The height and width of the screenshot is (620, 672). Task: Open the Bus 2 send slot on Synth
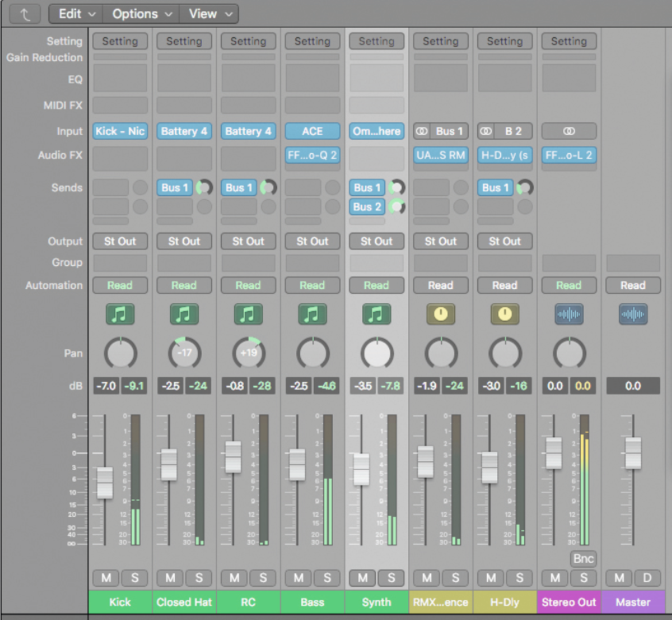point(367,207)
